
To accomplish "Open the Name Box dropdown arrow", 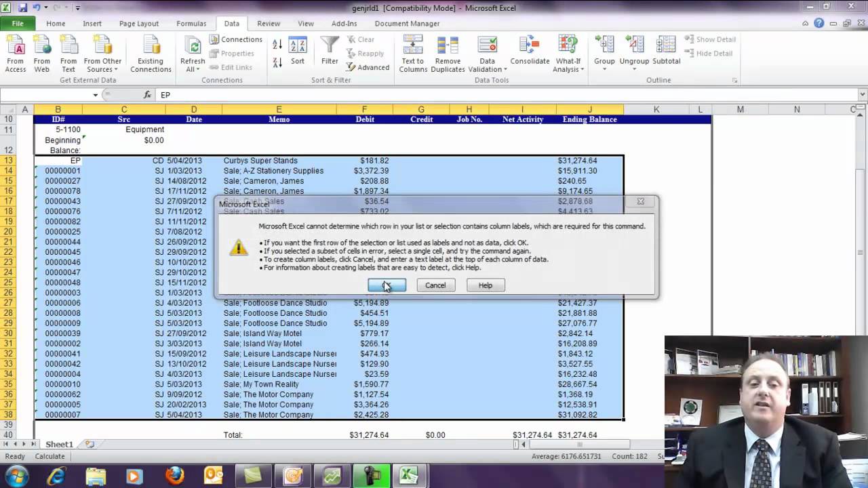I will [x=95, y=95].
